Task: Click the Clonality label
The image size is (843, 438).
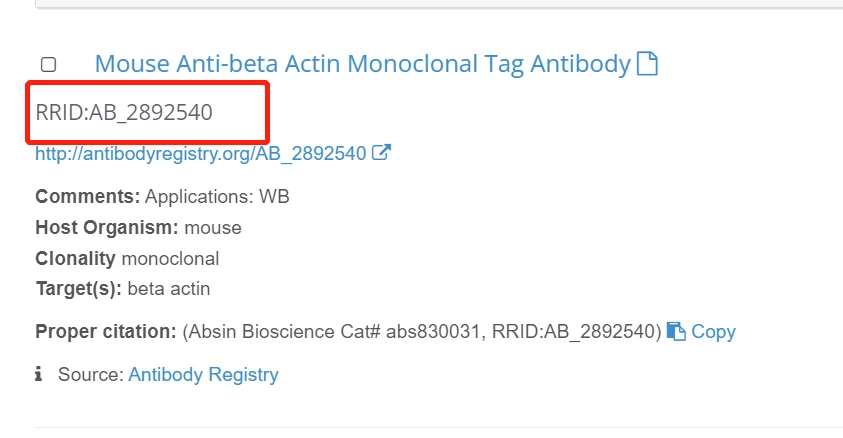Action: (75, 258)
